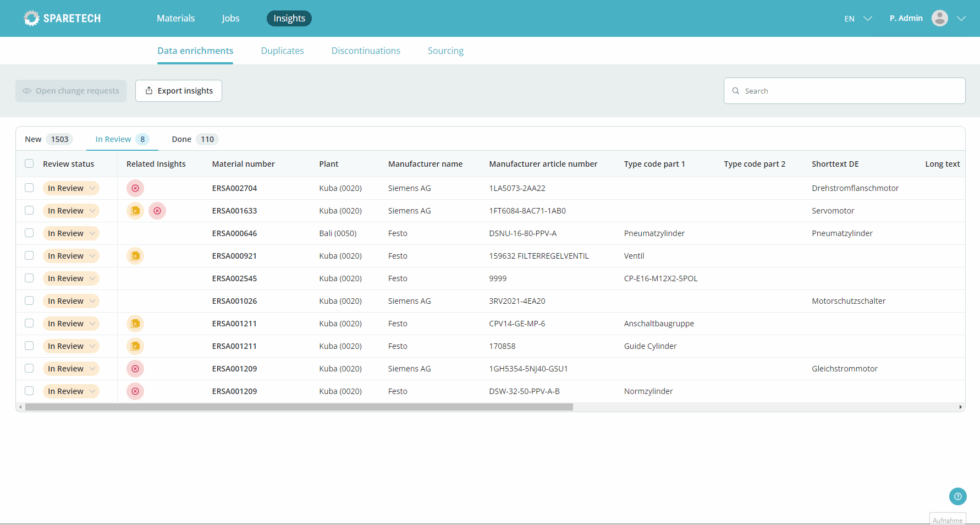Open the help question mark icon

point(957,496)
